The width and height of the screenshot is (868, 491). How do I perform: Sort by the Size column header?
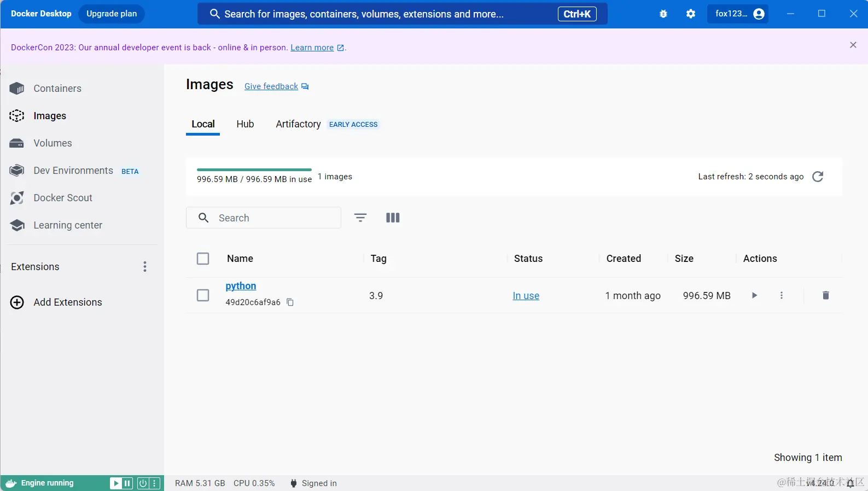pyautogui.click(x=684, y=259)
